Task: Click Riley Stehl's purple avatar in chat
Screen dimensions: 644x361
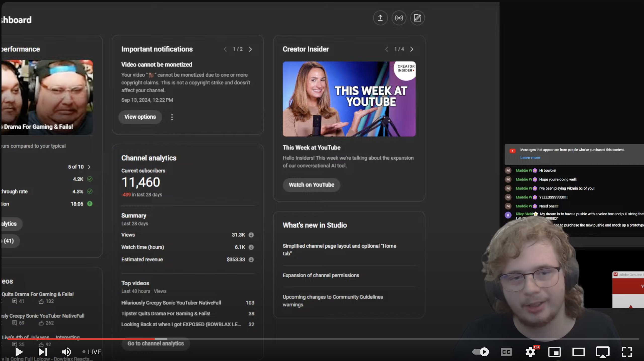Action: pos(508,215)
